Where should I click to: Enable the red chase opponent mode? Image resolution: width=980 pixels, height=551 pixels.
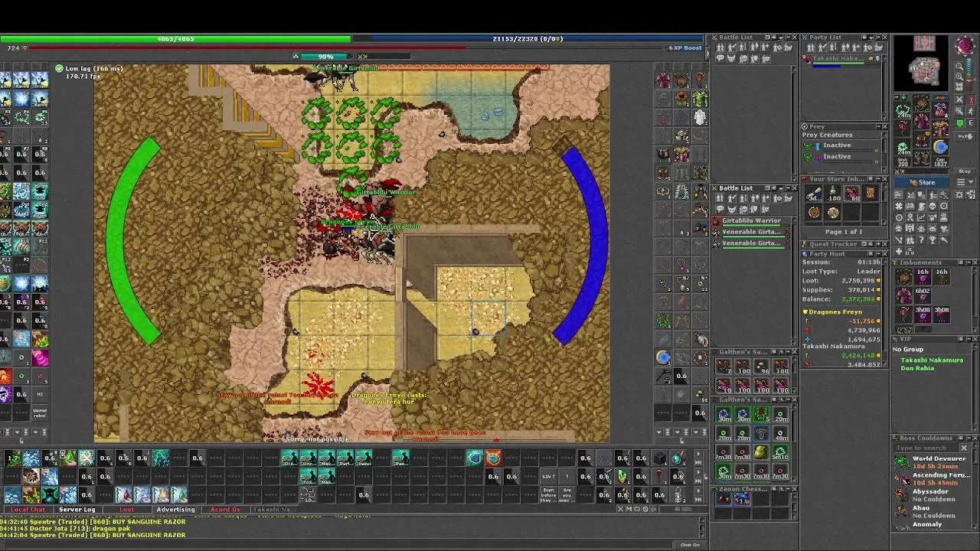tap(970, 99)
